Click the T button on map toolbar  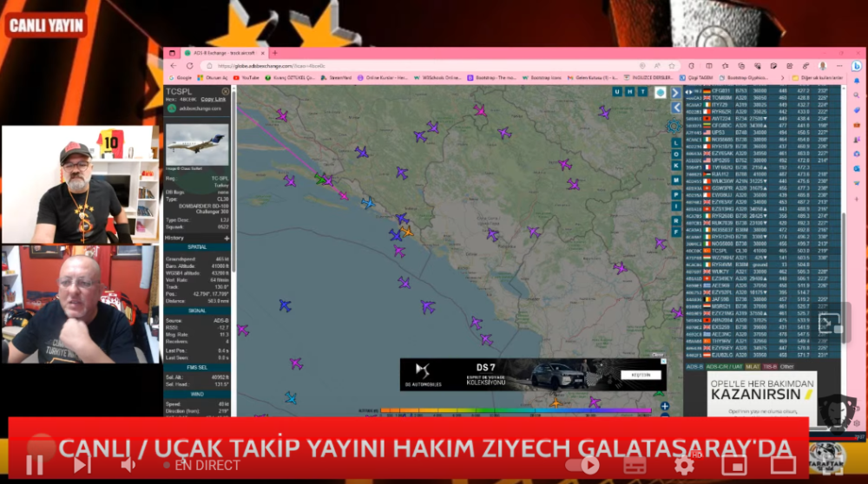tap(641, 91)
